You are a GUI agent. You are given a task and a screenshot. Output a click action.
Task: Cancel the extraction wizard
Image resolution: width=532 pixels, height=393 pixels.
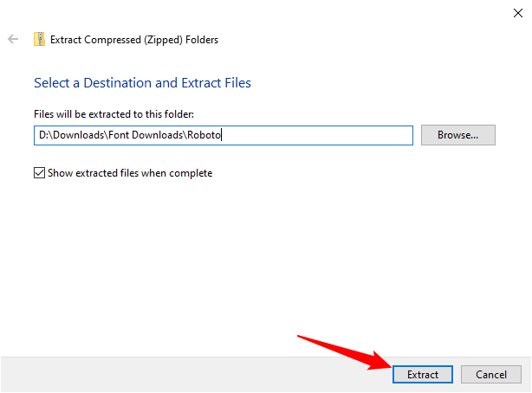click(x=490, y=375)
